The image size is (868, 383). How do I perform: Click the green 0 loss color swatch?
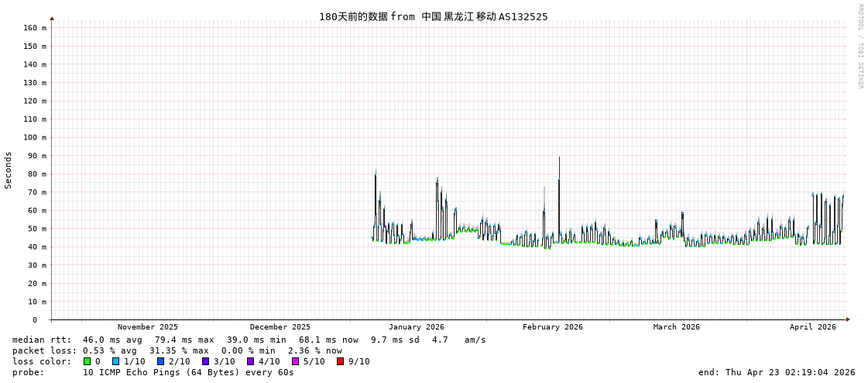point(87,361)
